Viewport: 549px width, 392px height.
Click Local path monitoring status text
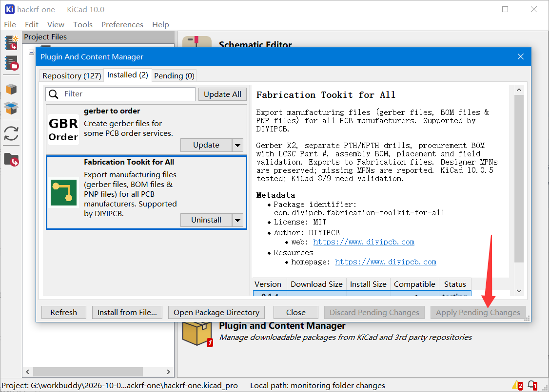(x=317, y=385)
